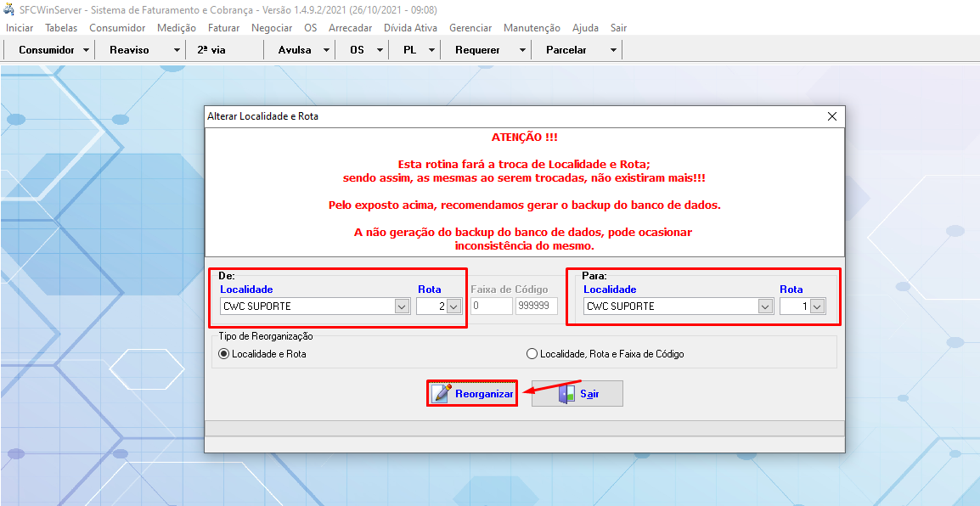Select the 'Localidade e Rota' radio option
Image resolution: width=980 pixels, height=506 pixels.
(224, 354)
